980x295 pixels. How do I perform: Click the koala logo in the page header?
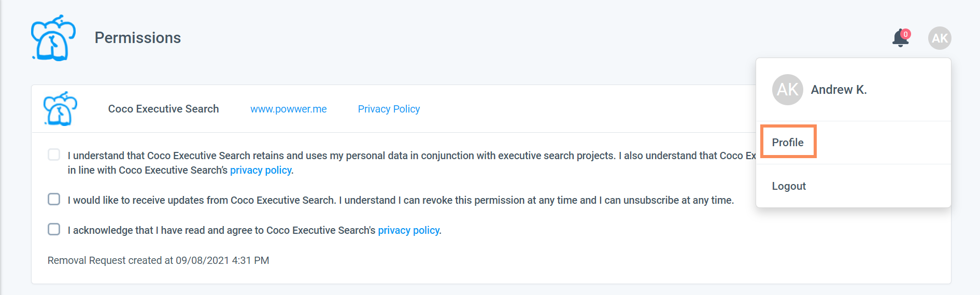coord(53,38)
